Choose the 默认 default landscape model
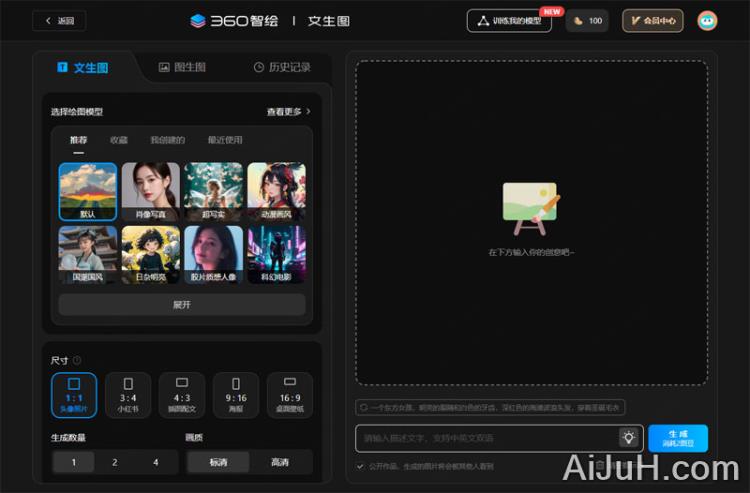This screenshot has height=493, width=750. pos(88,191)
